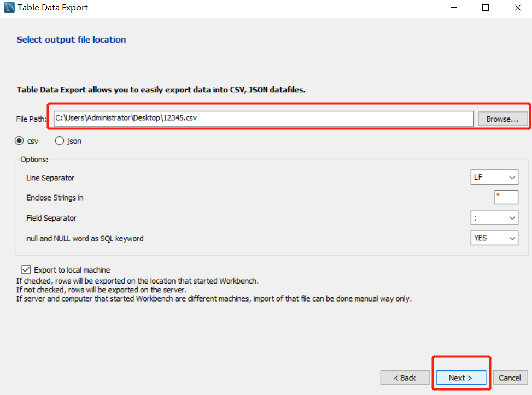Screen dimensions: 532x395
Task: Click the Browse... button
Action: (502, 119)
